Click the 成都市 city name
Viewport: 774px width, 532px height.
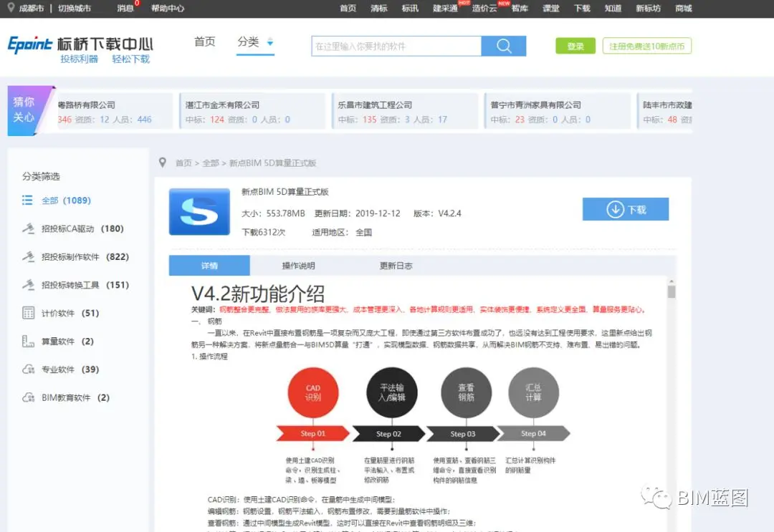pyautogui.click(x=32, y=9)
